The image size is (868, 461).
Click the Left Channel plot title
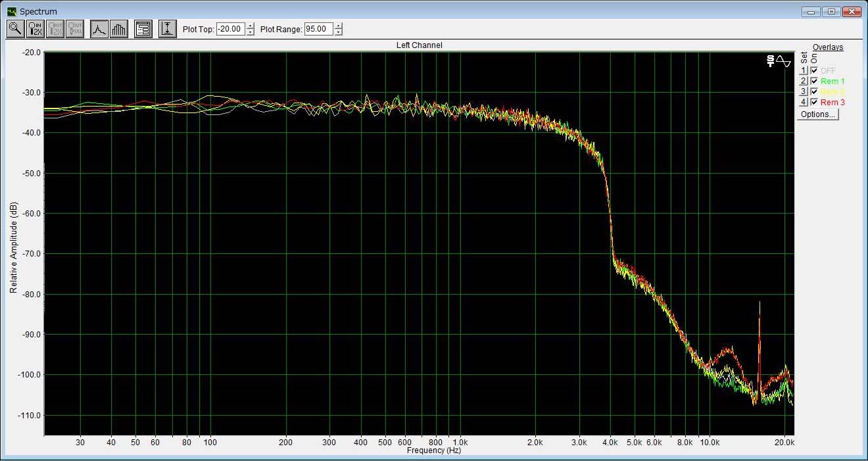point(419,45)
